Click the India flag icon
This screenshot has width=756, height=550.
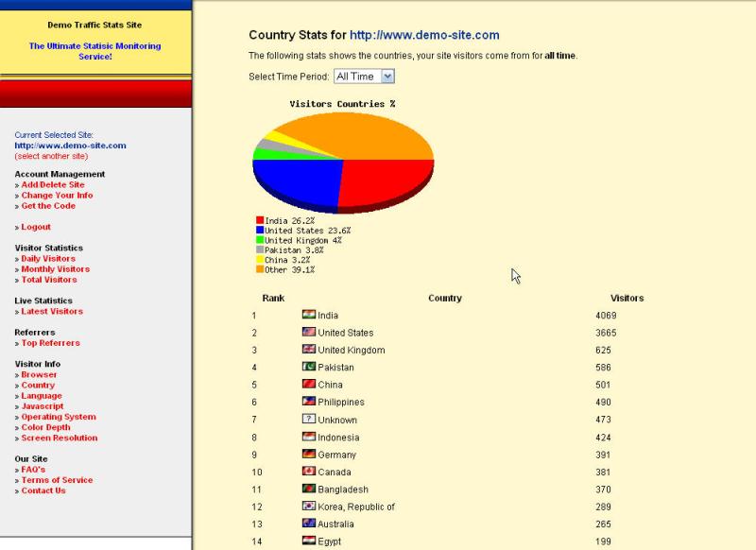point(309,315)
